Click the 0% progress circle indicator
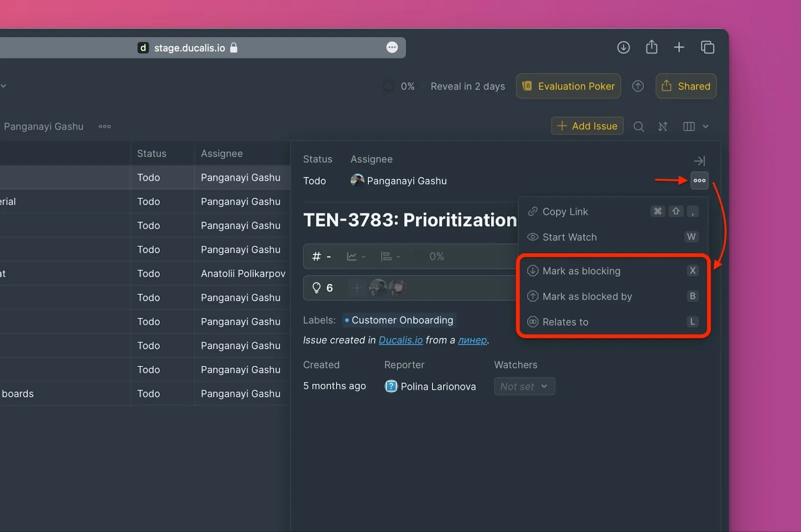This screenshot has width=801, height=532. (x=388, y=87)
